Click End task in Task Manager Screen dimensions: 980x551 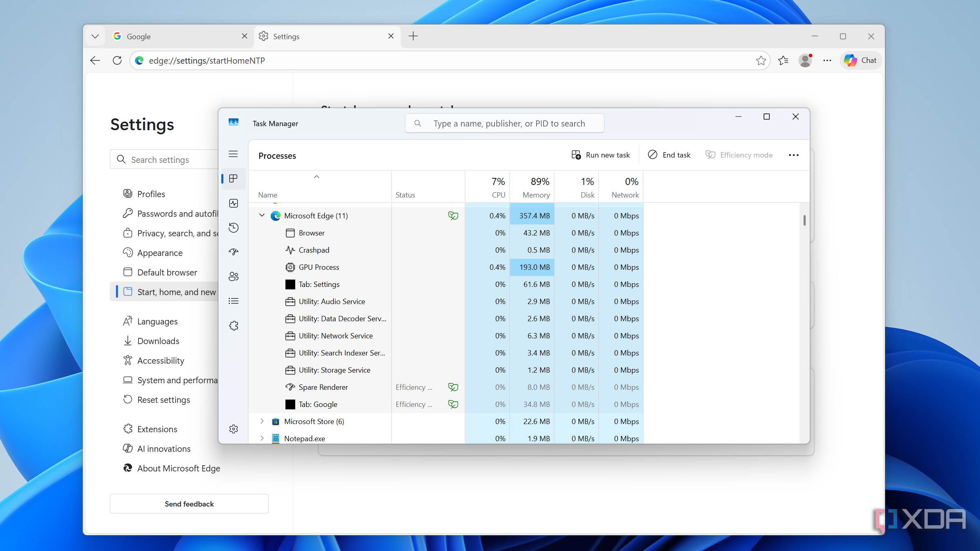669,155
